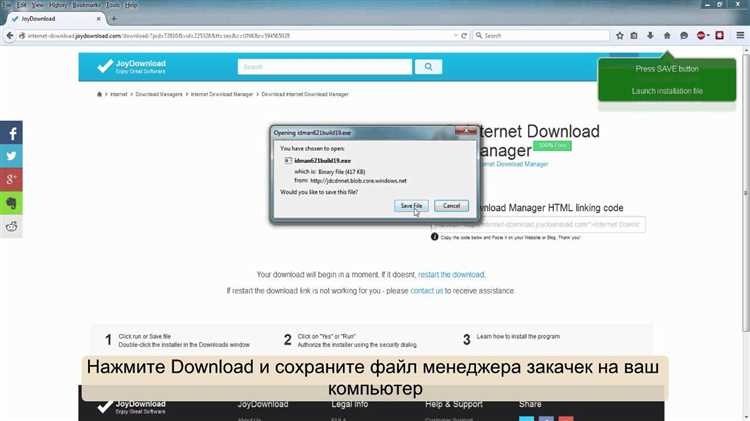Viewport: 750px width, 421px height.
Task: Click the info icon below linking code
Action: 434,237
